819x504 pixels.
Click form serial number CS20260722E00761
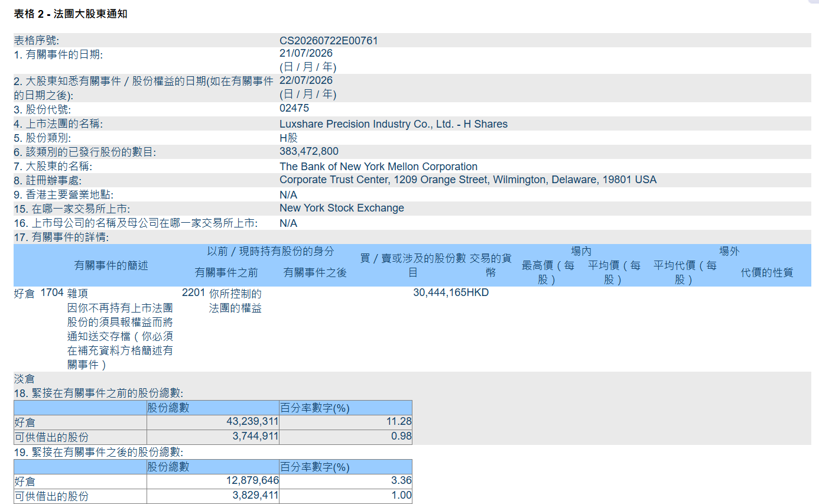pos(329,41)
